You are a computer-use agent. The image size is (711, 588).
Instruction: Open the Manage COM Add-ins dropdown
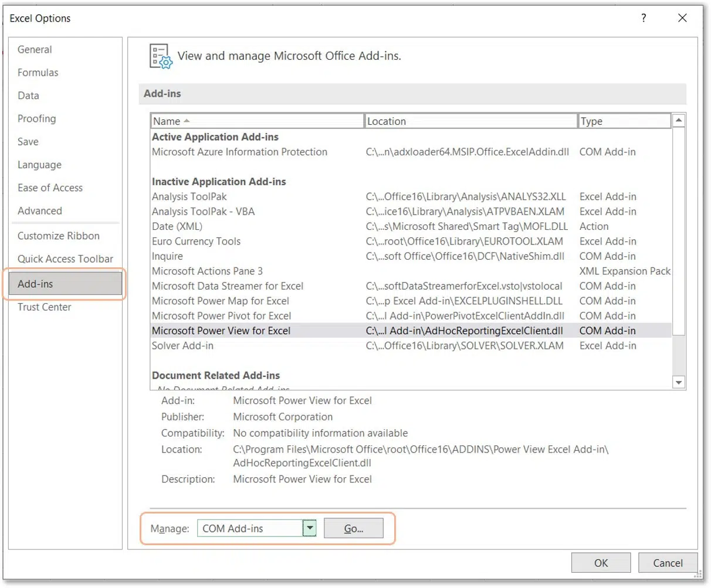(x=309, y=528)
